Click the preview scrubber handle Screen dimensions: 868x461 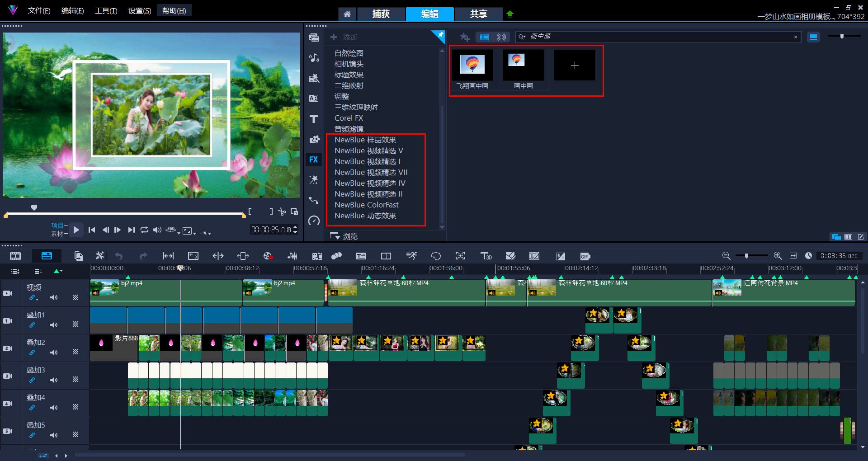(34, 207)
